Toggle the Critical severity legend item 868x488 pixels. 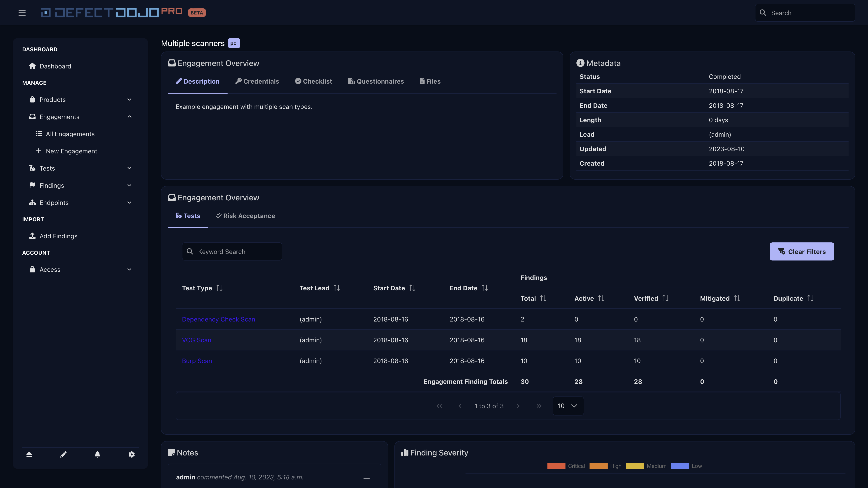(566, 466)
